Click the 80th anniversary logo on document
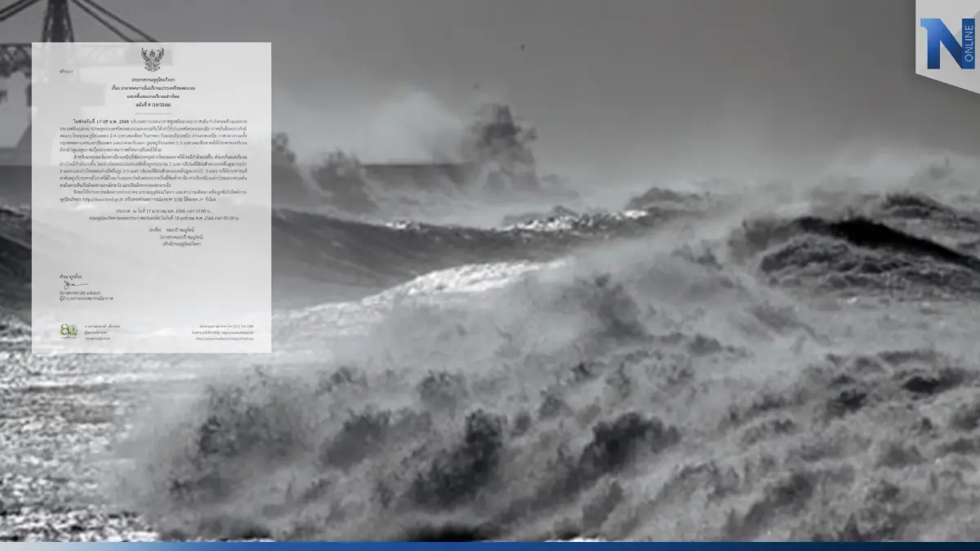This screenshot has height=551, width=980. [x=69, y=331]
